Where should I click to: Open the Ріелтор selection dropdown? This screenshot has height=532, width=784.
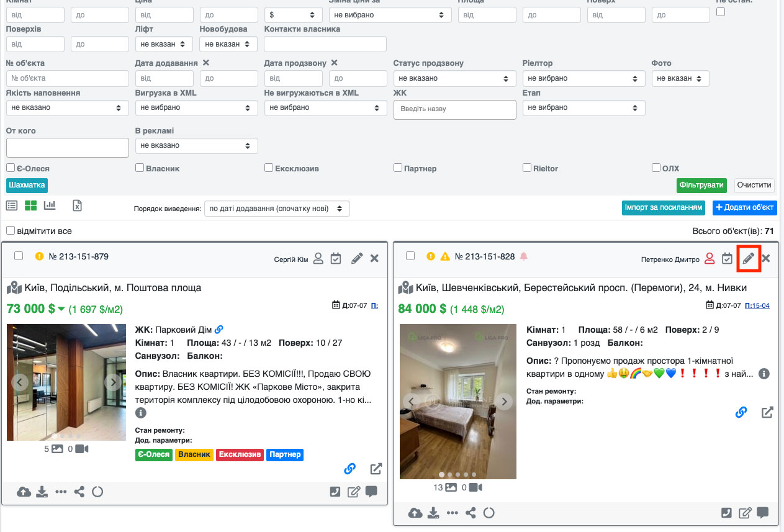583,78
